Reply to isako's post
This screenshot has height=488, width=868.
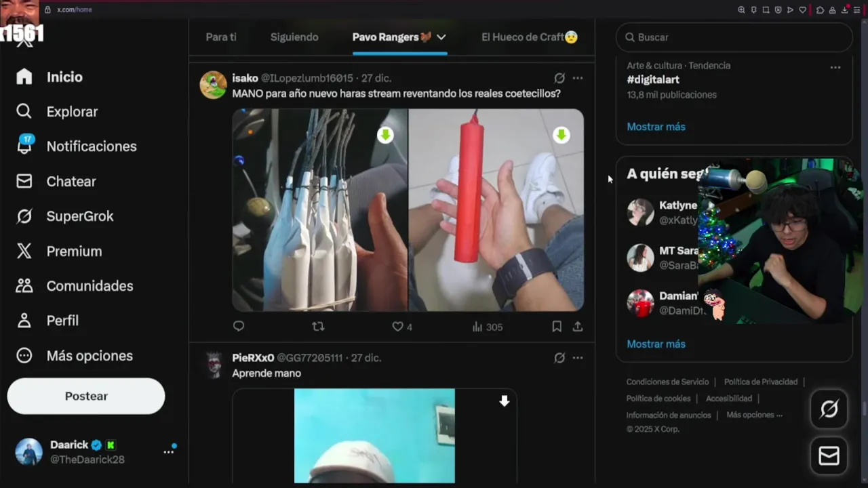coord(239,326)
